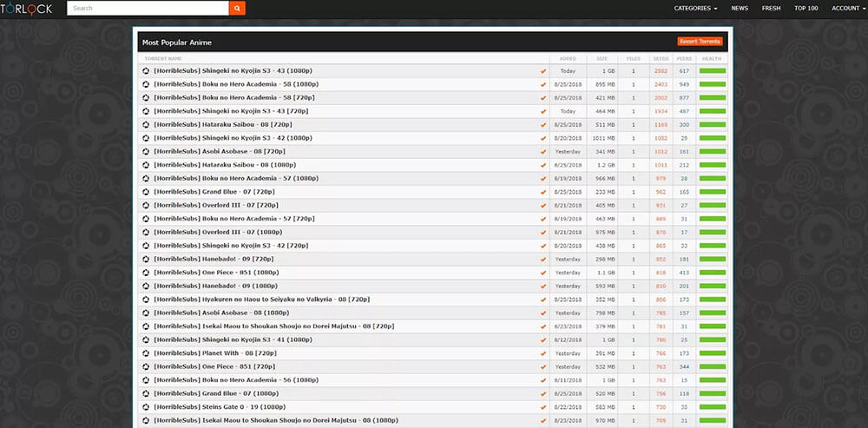The width and height of the screenshot is (868, 428).
Task: Click verified checkmark for Overlord III - 07 (1080p)
Action: pyautogui.click(x=543, y=233)
